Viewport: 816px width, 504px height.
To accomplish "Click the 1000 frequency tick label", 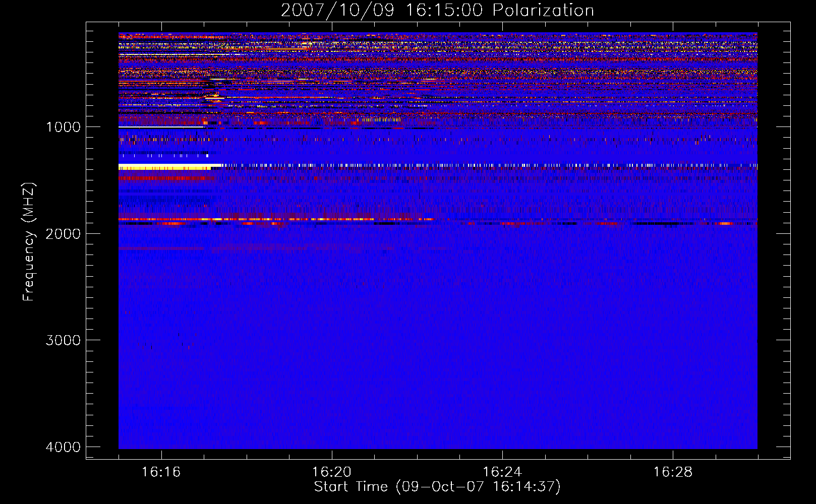I will (x=63, y=127).
